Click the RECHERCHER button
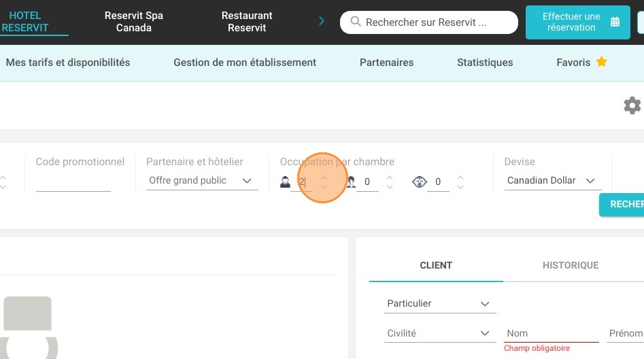Screen dimensions: 644x359 [622, 204]
